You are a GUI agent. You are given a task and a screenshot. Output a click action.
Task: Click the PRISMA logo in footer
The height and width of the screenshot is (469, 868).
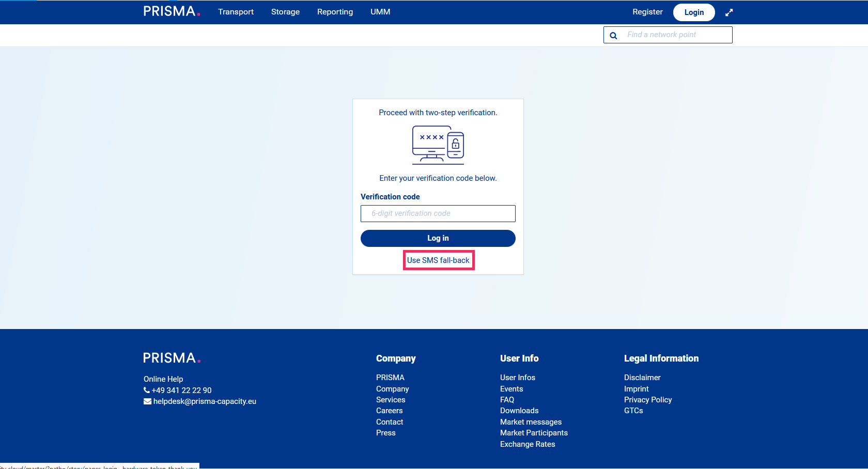171,358
